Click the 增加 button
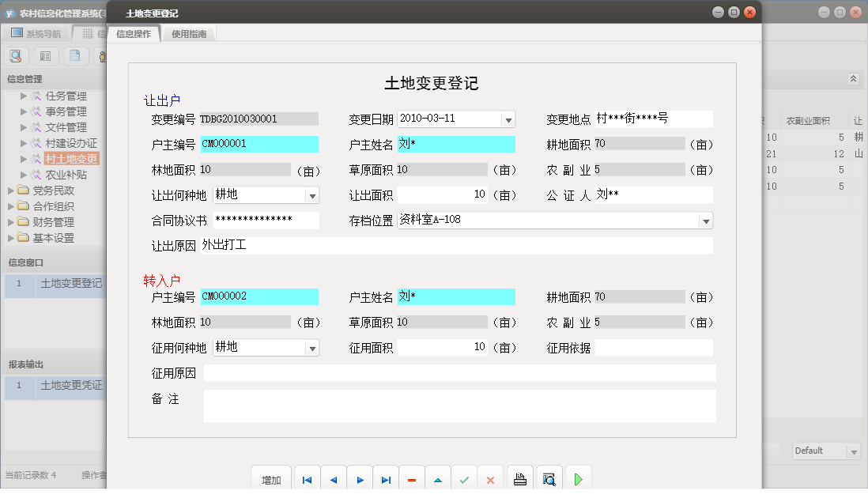This screenshot has width=868, height=498. 271,480
